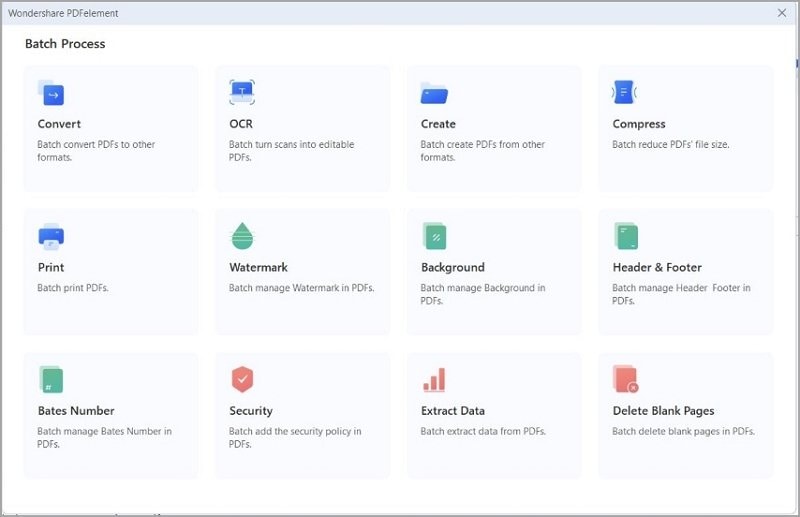Click the Print printer icon
Screen dimensions: 800x517
[x=51, y=236]
